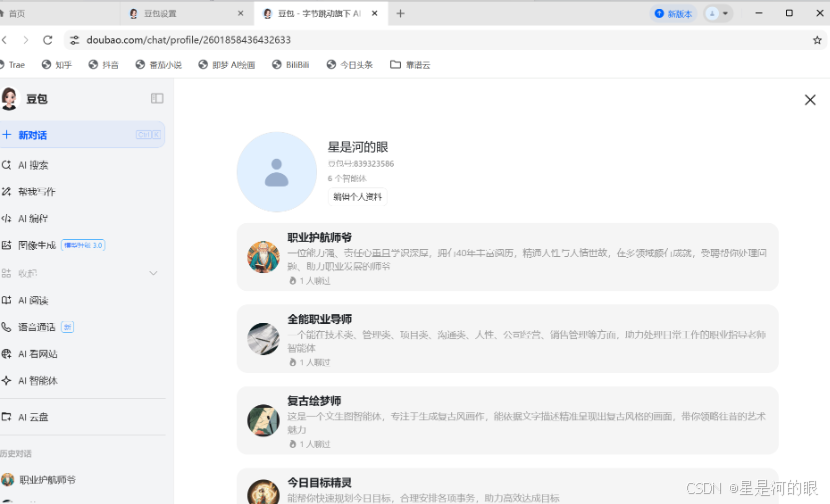Image resolution: width=830 pixels, height=504 pixels.
Task: Click the profile avatar placeholder image
Action: pyautogui.click(x=276, y=172)
